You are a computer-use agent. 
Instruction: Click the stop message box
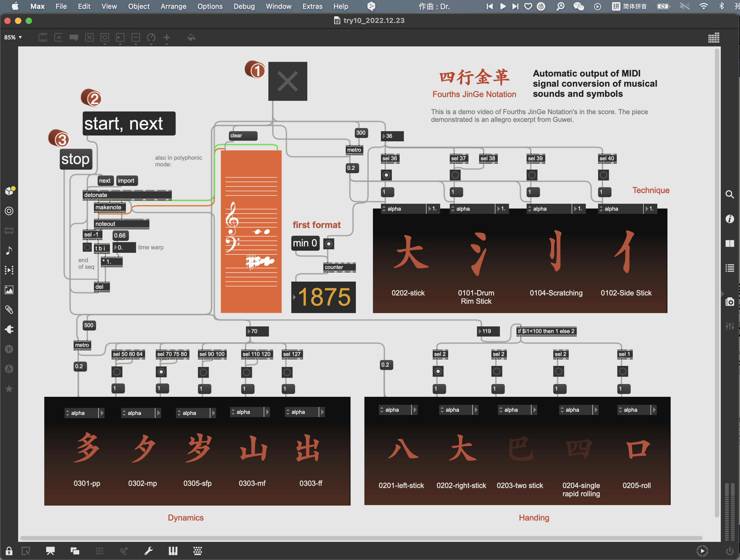pos(76,159)
